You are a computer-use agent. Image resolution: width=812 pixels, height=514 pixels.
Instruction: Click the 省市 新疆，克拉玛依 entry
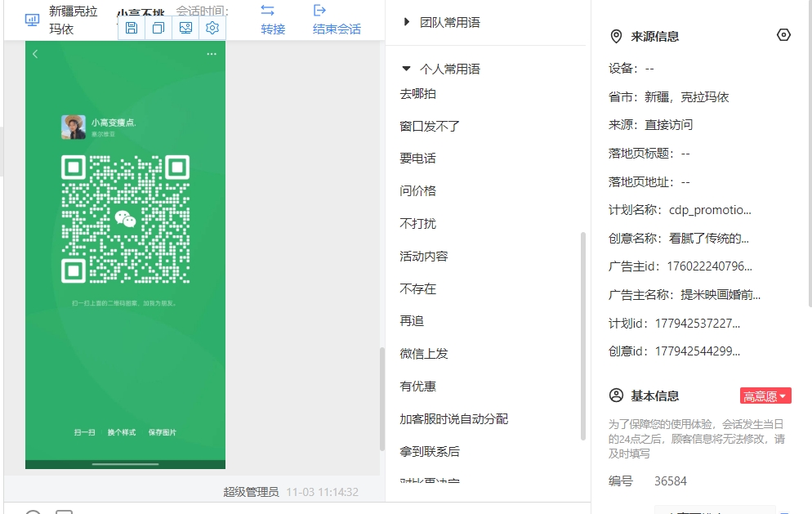click(x=668, y=97)
